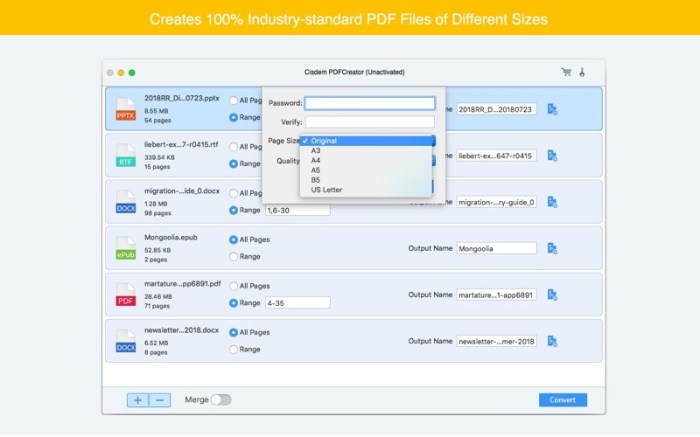Choose US Letter page size

coord(366,190)
